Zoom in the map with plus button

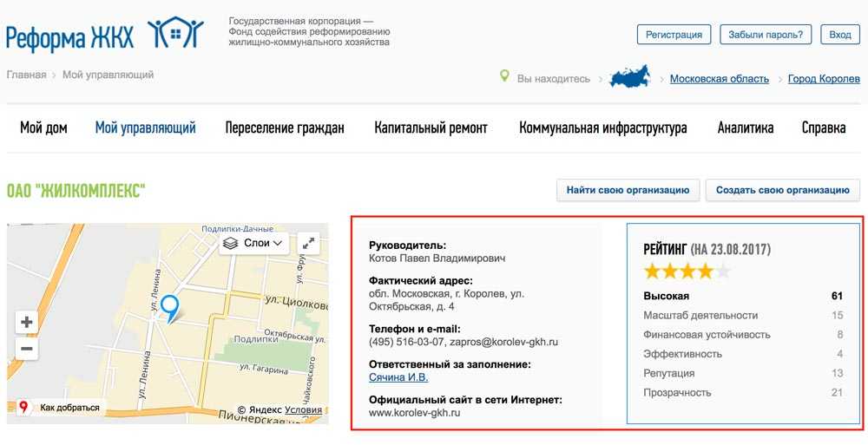(x=27, y=323)
